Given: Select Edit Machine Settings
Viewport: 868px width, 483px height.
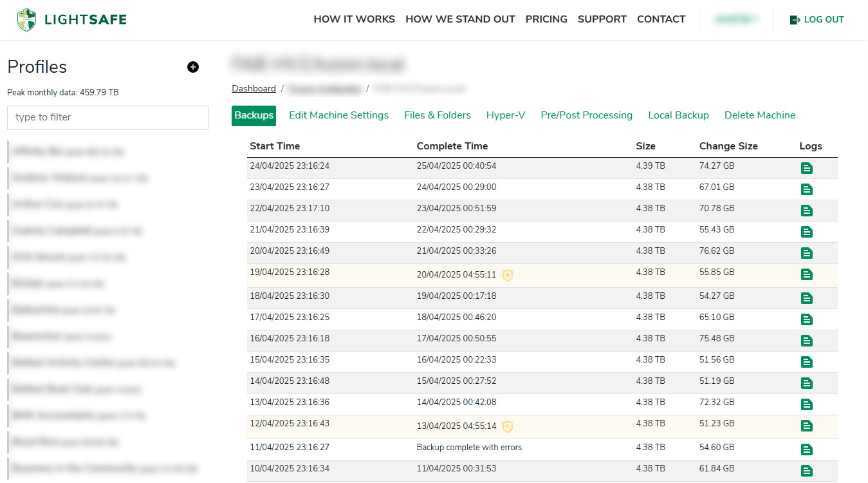Looking at the screenshot, I should point(338,115).
